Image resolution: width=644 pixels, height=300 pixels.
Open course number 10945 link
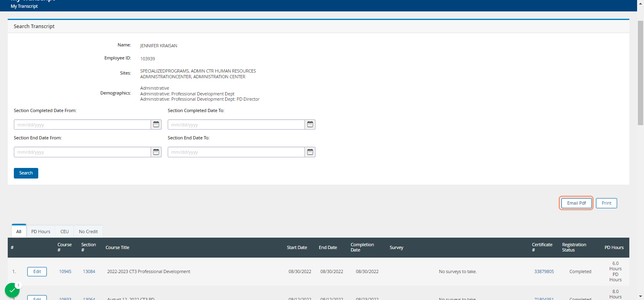pos(65,271)
